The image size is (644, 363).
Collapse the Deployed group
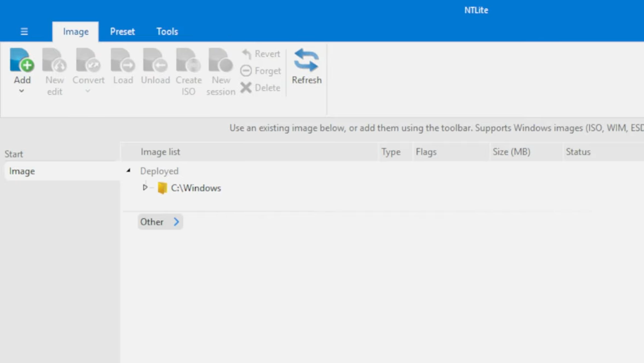(129, 171)
